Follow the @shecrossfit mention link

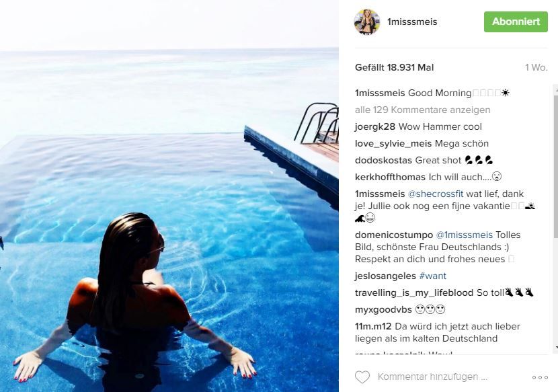[436, 194]
